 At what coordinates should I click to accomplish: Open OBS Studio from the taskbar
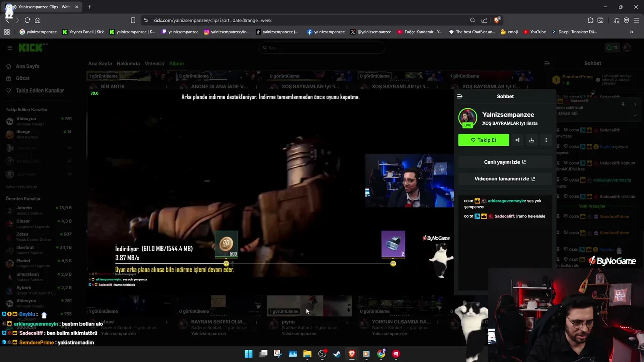[x=323, y=354]
